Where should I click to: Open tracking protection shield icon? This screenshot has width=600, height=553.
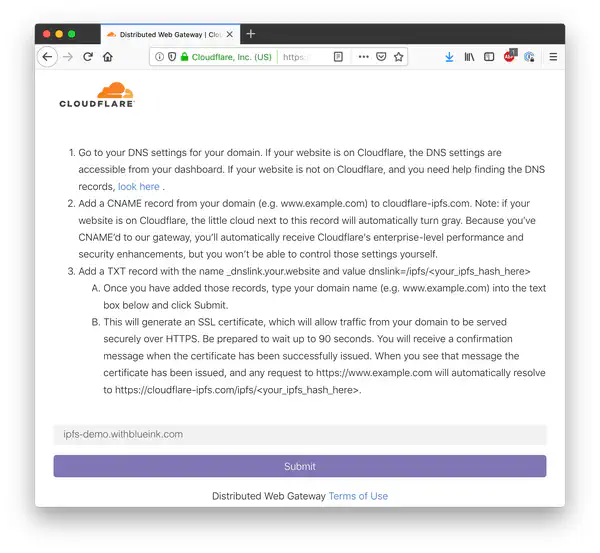click(172, 57)
